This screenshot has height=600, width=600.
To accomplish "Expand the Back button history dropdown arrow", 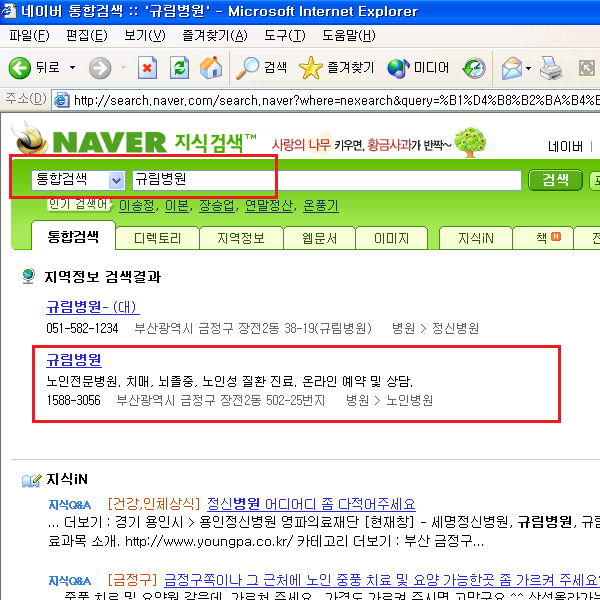I will pyautogui.click(x=72, y=68).
